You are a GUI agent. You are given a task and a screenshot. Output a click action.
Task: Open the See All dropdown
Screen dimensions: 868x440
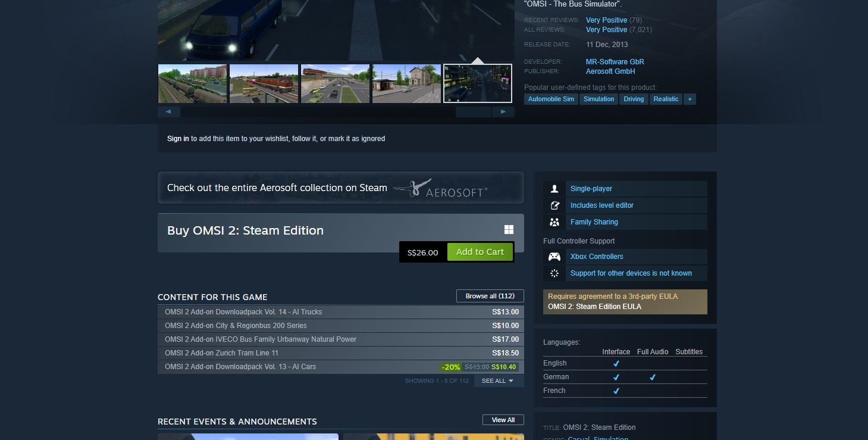[498, 381]
